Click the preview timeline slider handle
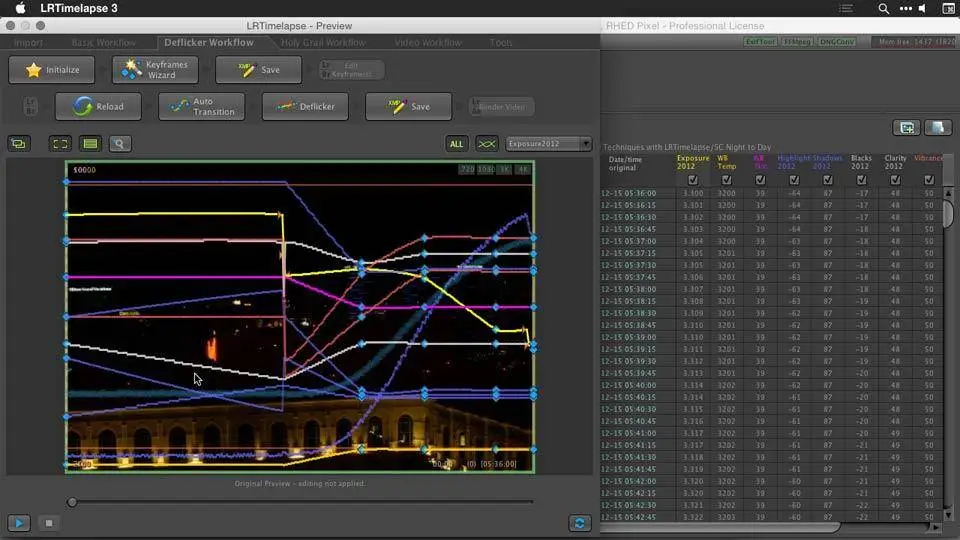The height and width of the screenshot is (540, 960). (72, 502)
